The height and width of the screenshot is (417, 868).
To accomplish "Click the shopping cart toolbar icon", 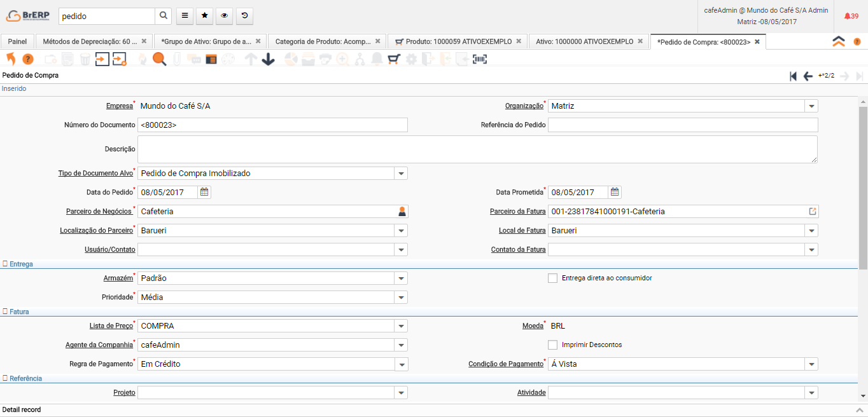I will click(x=394, y=59).
